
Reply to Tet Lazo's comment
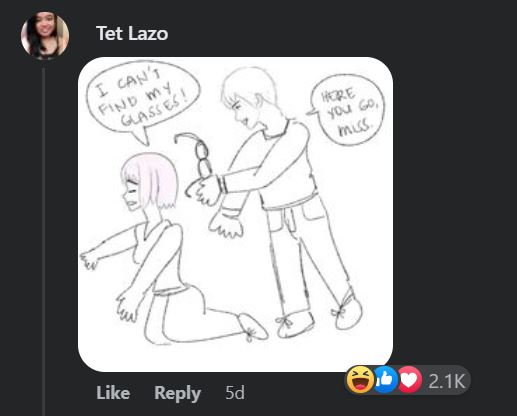[x=177, y=393]
